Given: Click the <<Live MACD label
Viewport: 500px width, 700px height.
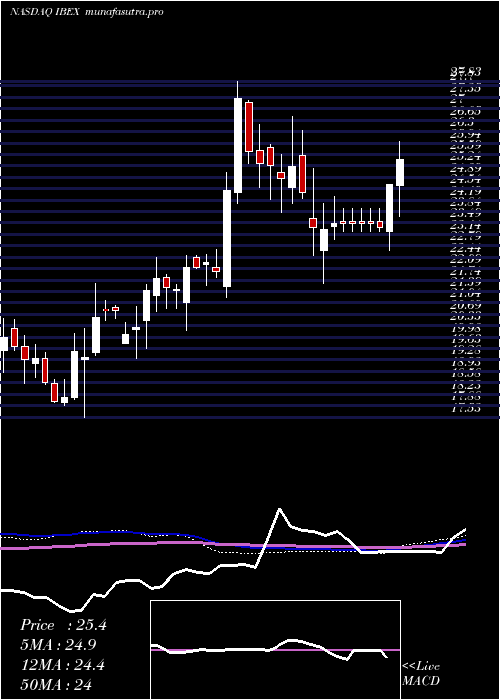Looking at the screenshot, I should point(421,673).
